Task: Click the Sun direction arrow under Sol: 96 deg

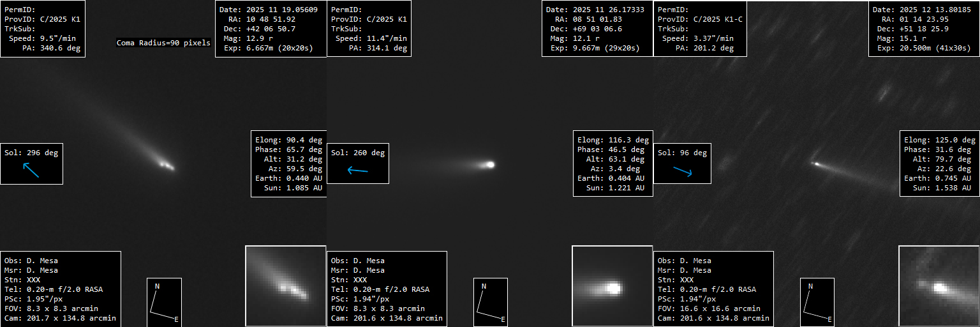Action: pyautogui.click(x=683, y=171)
